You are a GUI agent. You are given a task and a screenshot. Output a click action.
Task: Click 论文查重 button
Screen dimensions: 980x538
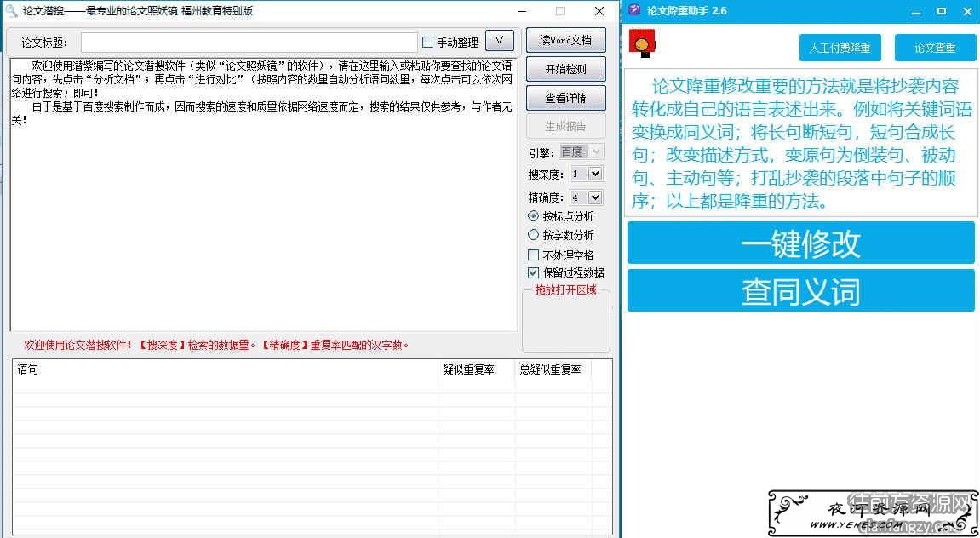point(935,48)
